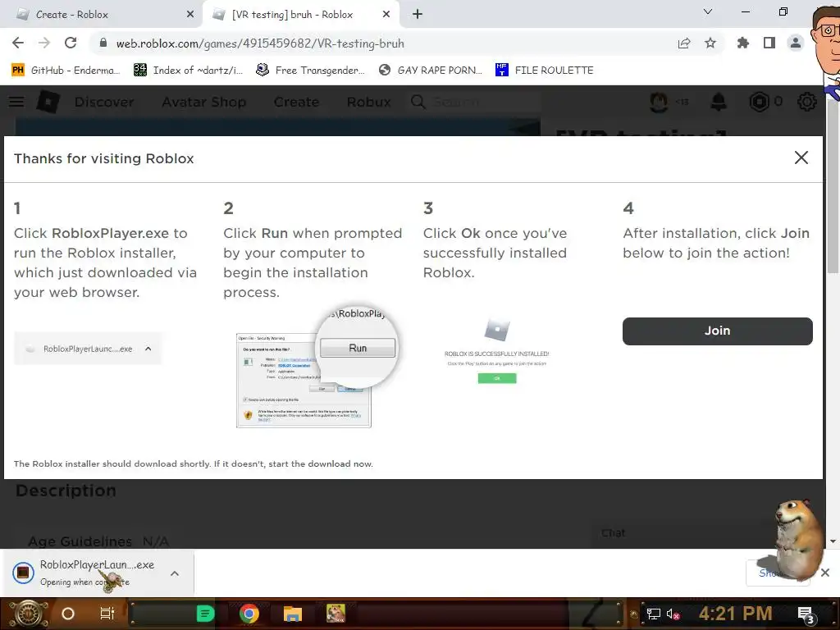Click the 4:21 PM clock
This screenshot has width=840, height=630.
[x=735, y=614]
